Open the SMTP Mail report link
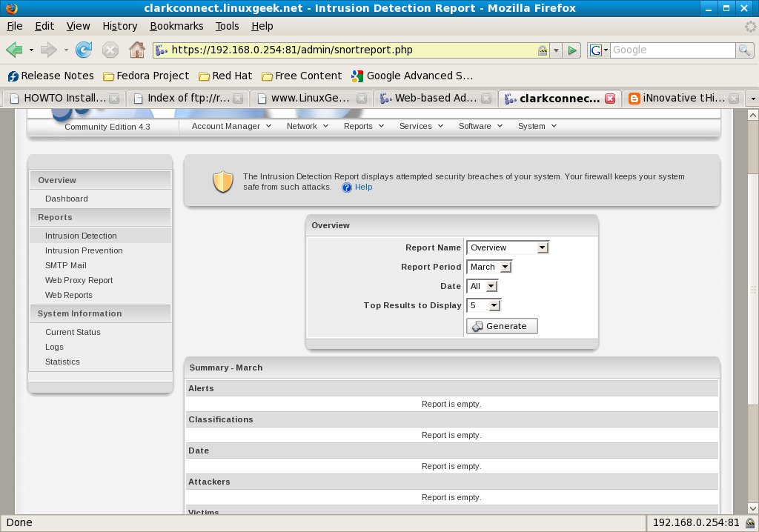Image resolution: width=759 pixels, height=532 pixels. click(66, 265)
